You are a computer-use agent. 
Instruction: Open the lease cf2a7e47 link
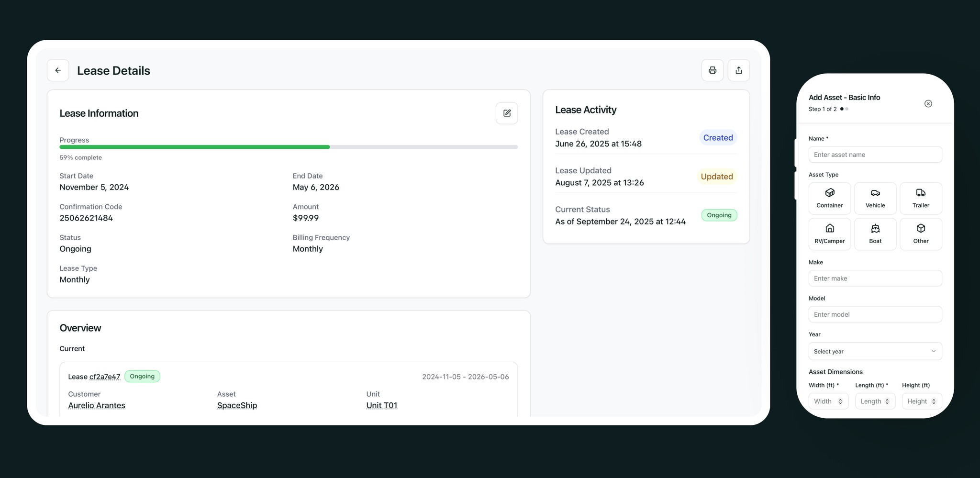coord(105,377)
